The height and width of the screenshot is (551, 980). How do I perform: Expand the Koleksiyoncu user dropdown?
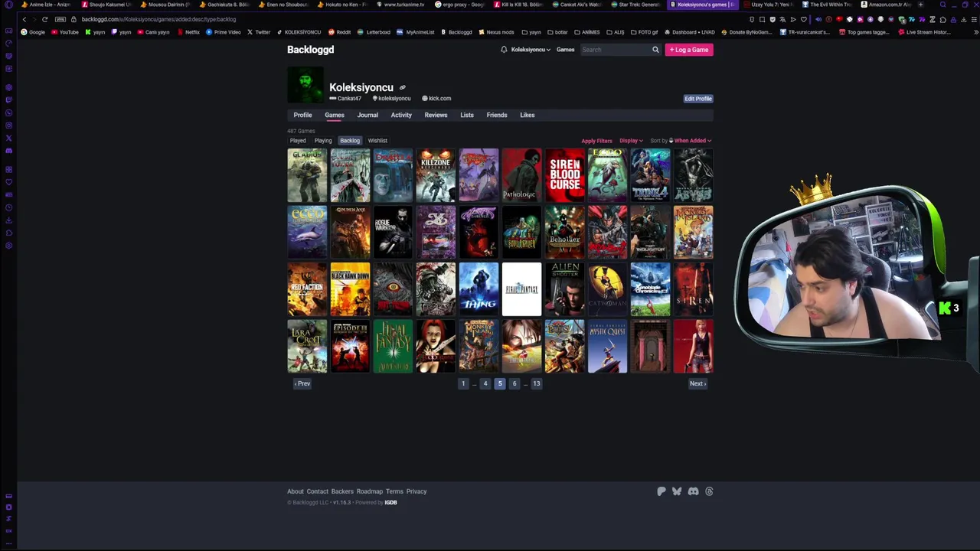[x=531, y=50]
